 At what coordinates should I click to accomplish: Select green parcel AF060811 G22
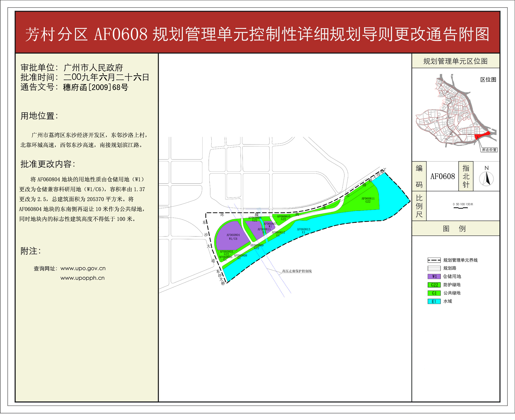[x=368, y=200]
